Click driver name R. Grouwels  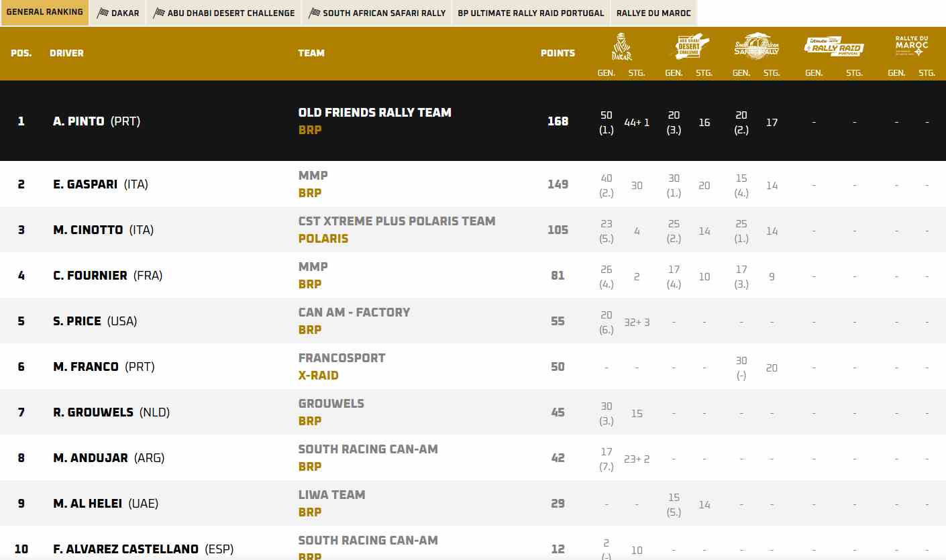93,412
